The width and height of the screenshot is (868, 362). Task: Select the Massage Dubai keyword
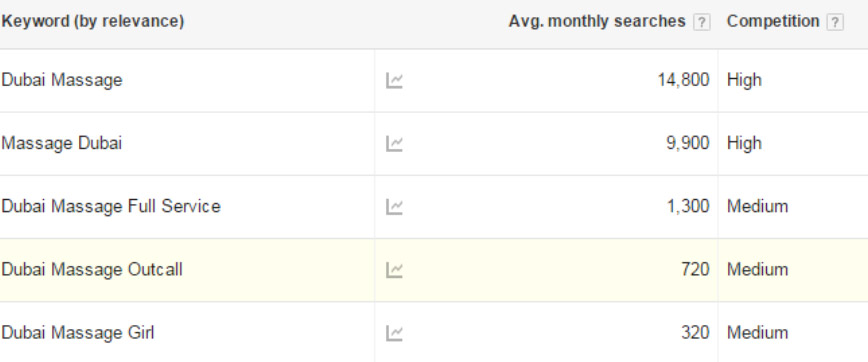61,143
